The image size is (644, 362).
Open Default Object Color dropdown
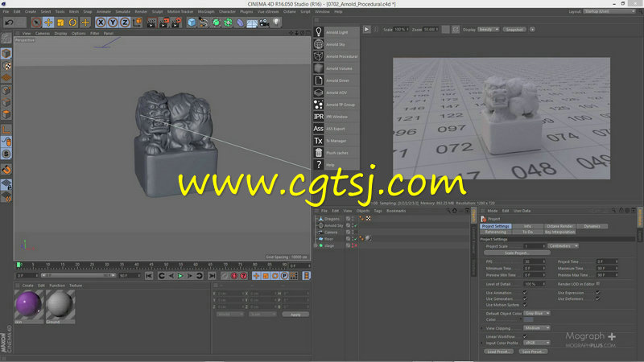[536, 314]
